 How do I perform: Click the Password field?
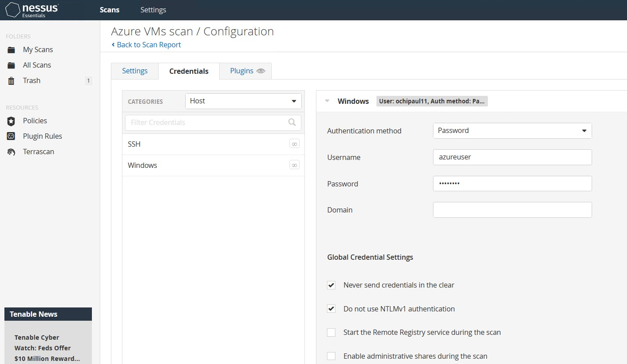pyautogui.click(x=513, y=183)
